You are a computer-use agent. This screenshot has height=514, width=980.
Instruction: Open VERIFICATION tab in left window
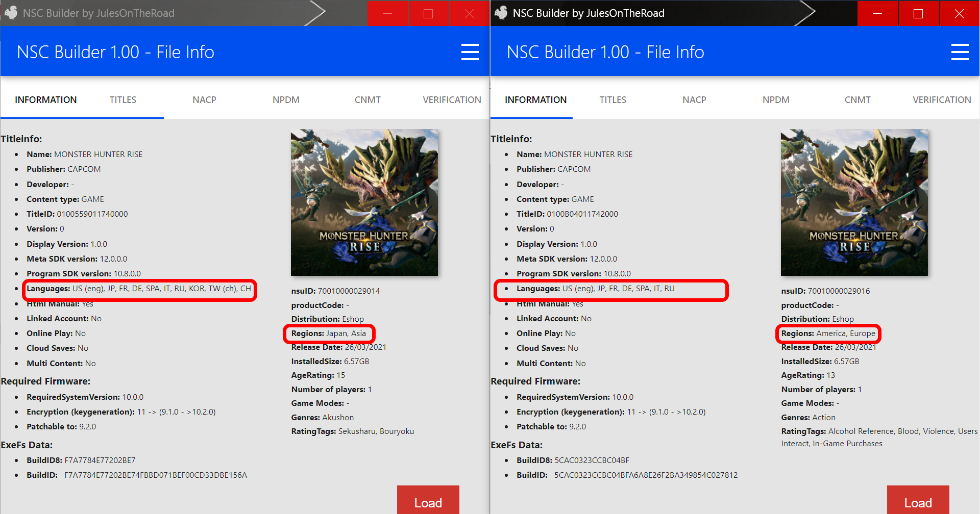click(x=452, y=100)
